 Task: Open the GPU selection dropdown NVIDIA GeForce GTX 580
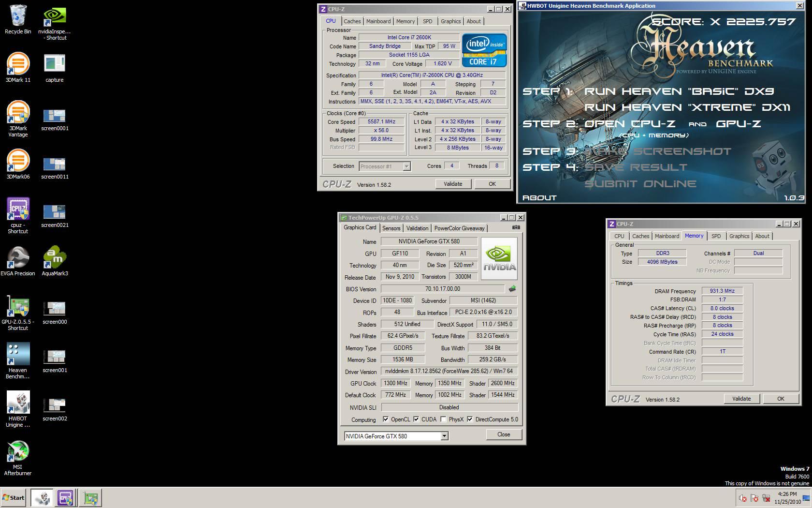(x=396, y=436)
